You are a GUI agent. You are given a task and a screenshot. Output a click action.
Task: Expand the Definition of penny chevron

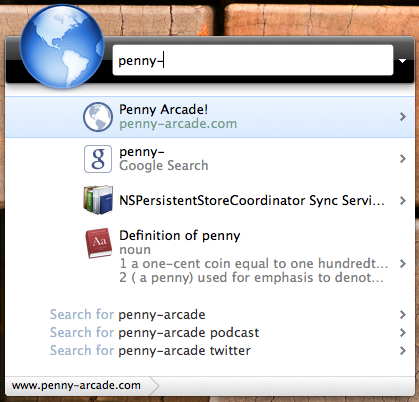(403, 264)
